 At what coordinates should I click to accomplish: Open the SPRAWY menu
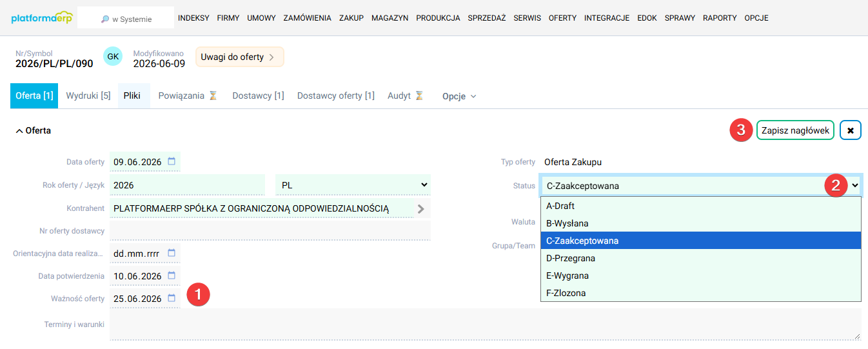click(680, 18)
